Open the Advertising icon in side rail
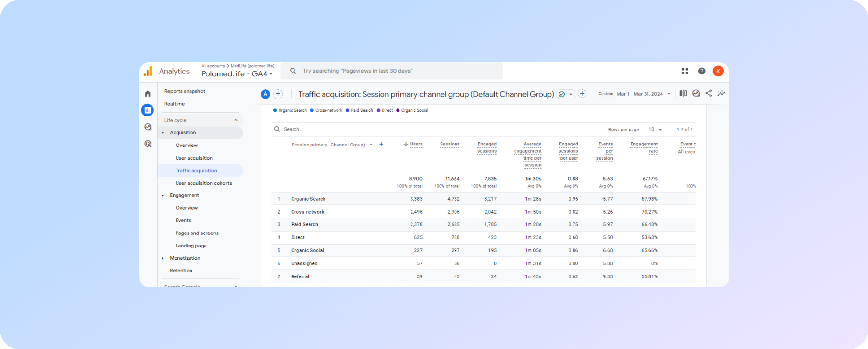Image resolution: width=868 pixels, height=349 pixels. tap(148, 144)
